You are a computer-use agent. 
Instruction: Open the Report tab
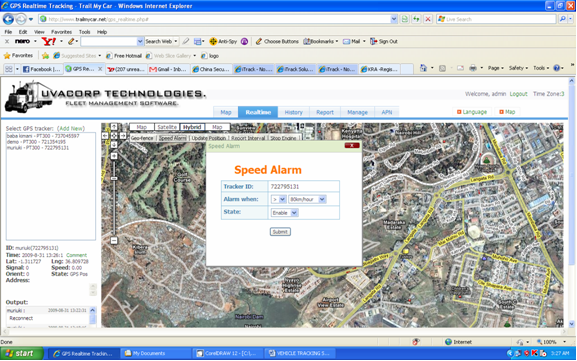[325, 112]
